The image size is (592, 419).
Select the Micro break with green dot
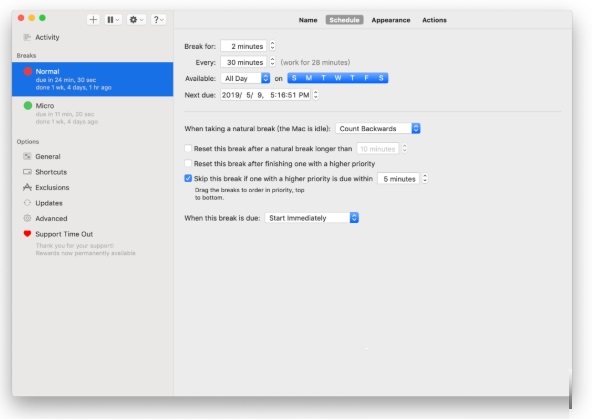click(x=92, y=113)
